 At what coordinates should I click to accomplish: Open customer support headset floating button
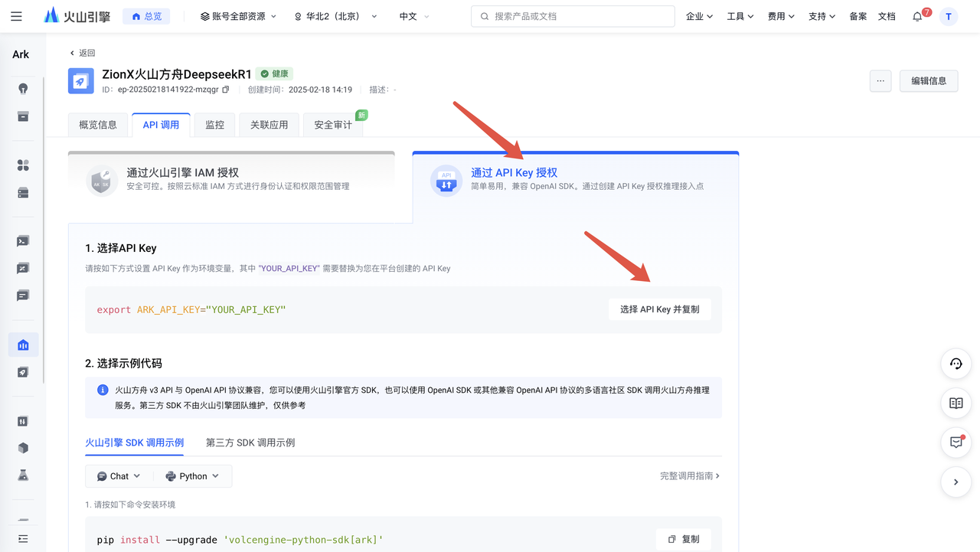955,364
